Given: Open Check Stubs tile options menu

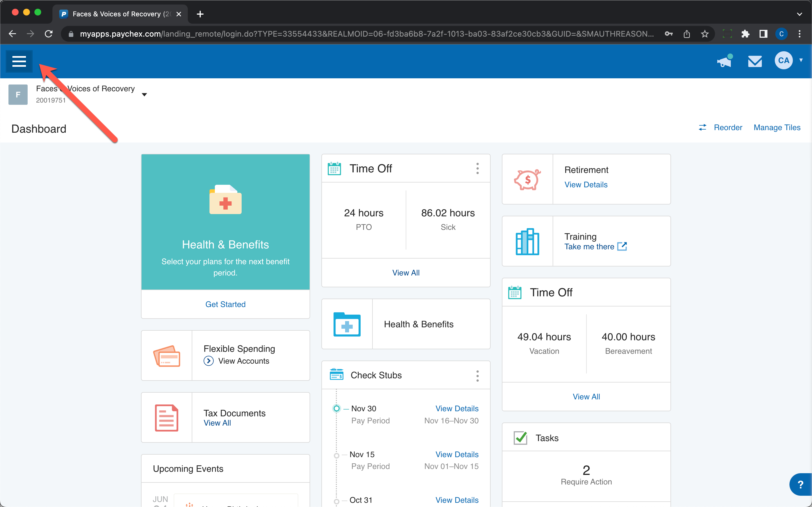Looking at the screenshot, I should point(477,375).
